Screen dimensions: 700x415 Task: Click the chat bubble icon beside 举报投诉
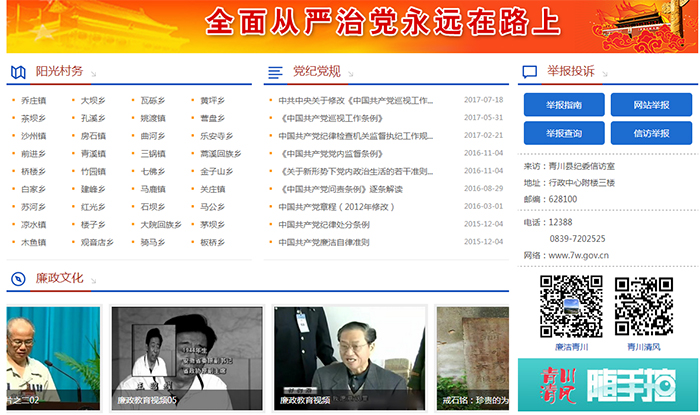[x=529, y=72]
